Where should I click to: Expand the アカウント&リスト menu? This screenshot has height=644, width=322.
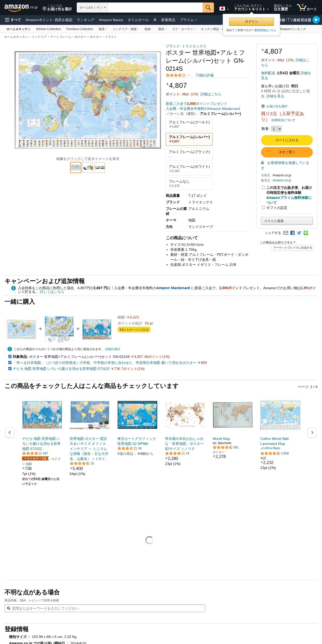point(251,8)
